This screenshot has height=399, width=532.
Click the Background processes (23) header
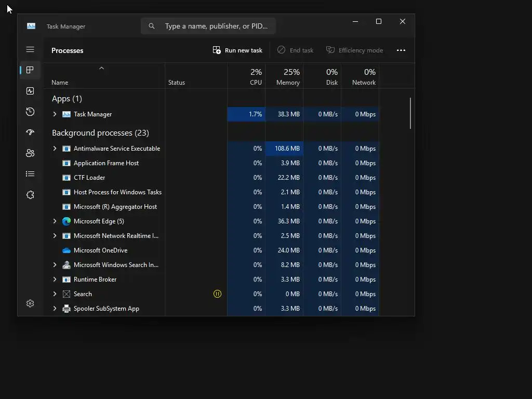click(100, 133)
